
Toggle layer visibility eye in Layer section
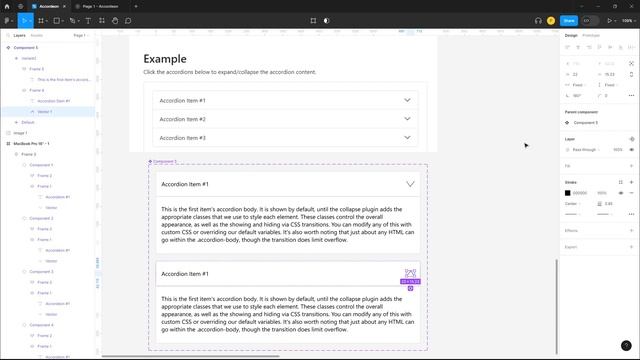click(x=631, y=150)
